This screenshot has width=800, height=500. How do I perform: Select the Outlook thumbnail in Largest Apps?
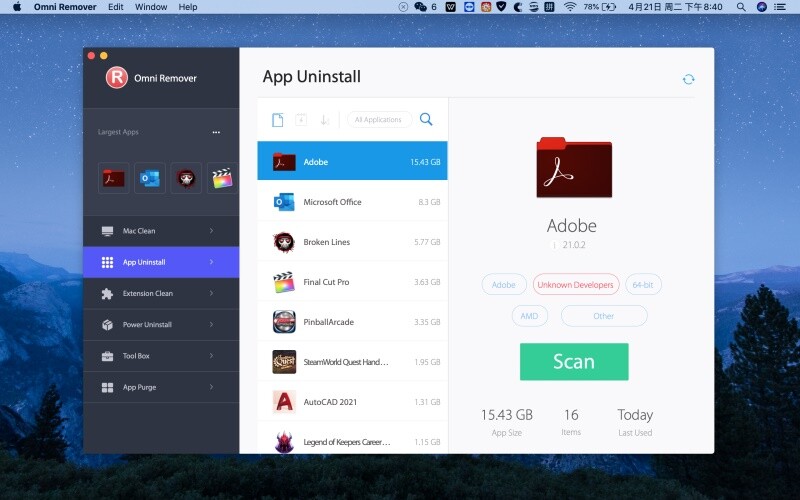(x=150, y=178)
